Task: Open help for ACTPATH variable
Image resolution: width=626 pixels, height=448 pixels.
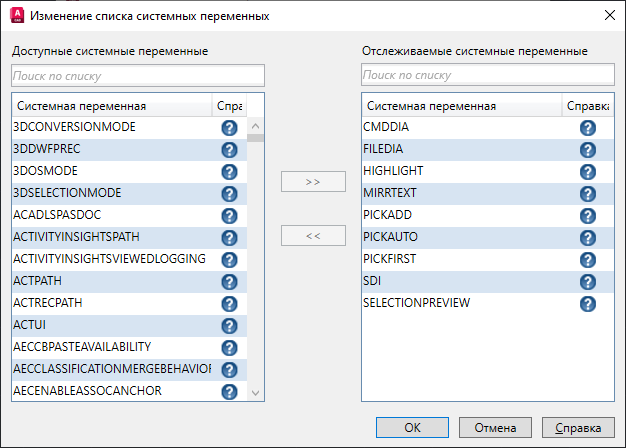Action: click(229, 282)
